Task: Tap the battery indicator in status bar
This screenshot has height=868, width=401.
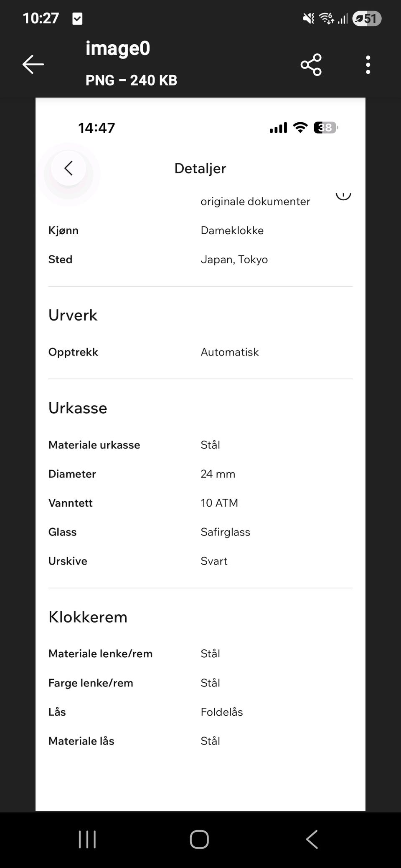Action: pos(367,18)
